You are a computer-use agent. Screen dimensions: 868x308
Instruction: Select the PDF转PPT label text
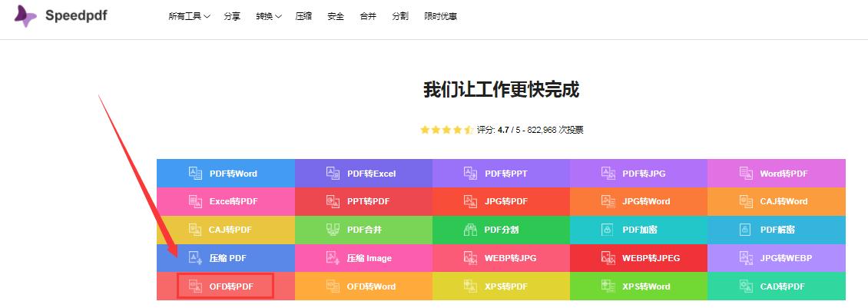click(506, 174)
